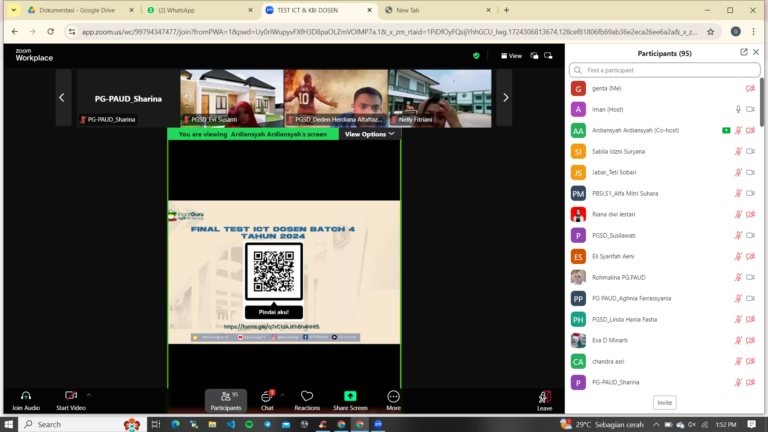Toggle the Participants panel button
The width and height of the screenshot is (768, 432).
point(226,401)
